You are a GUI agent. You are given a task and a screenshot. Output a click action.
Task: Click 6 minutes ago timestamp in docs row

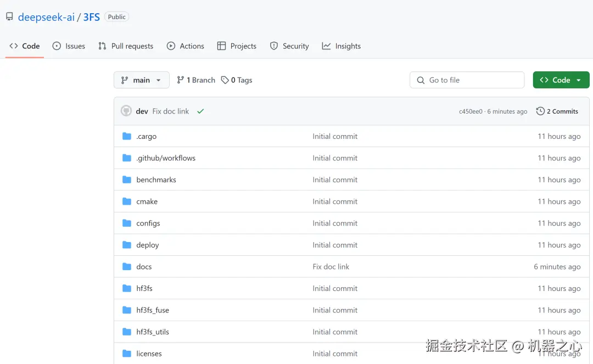[x=557, y=267]
